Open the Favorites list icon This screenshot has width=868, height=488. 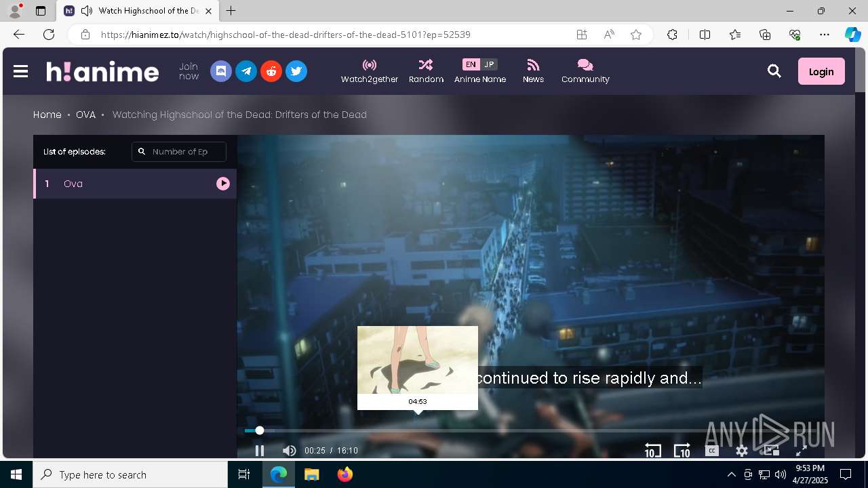point(735,35)
